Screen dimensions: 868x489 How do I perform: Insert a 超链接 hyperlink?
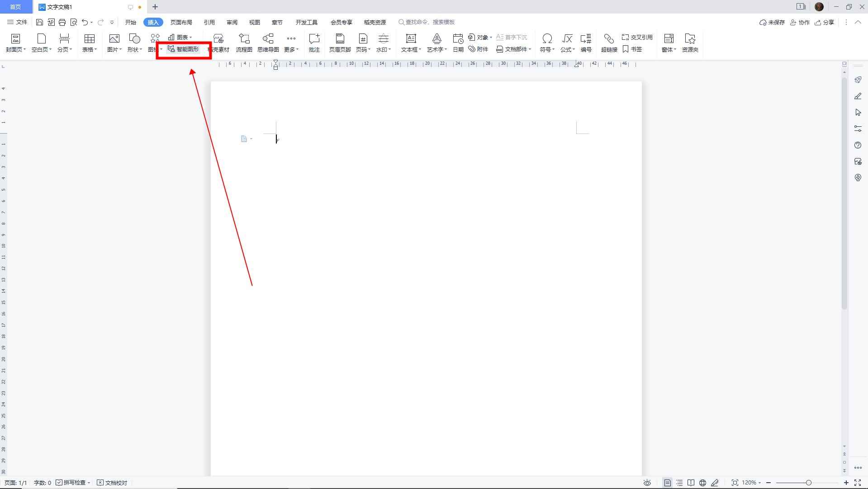[609, 43]
